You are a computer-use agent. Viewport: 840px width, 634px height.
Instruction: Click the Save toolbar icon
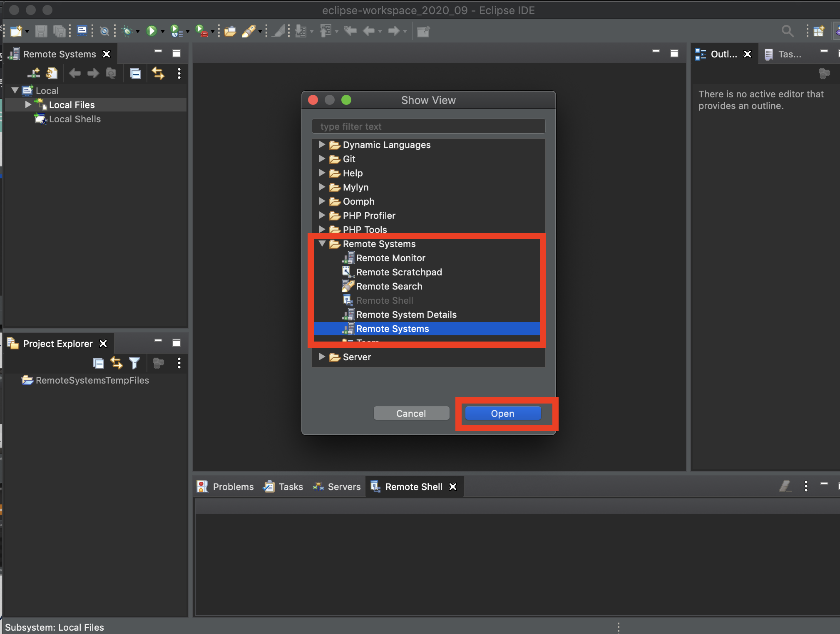[x=41, y=31]
